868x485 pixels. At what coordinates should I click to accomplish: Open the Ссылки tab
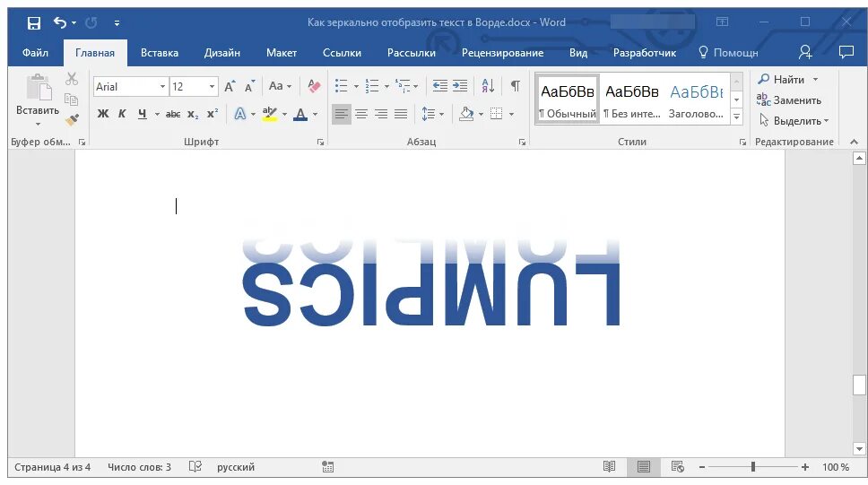click(343, 53)
